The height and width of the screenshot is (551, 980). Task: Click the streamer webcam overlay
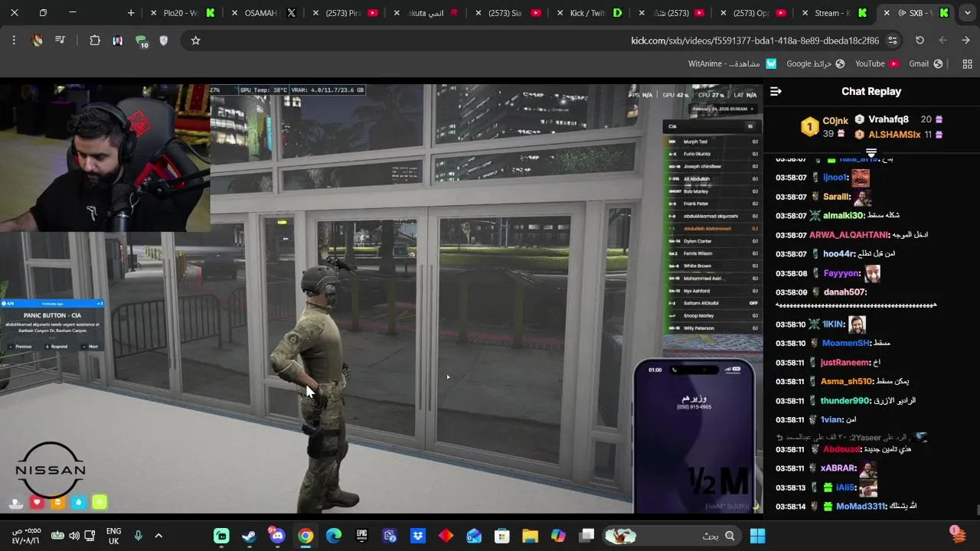[x=105, y=158]
